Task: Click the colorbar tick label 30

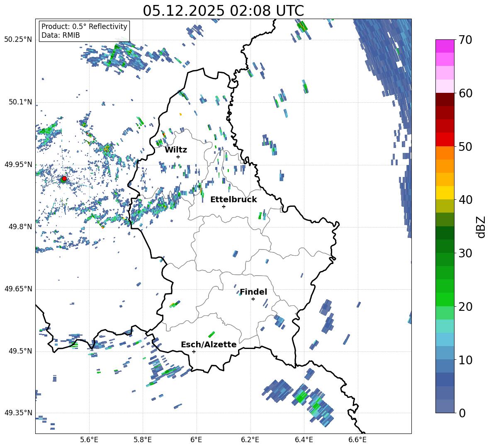Action: pyautogui.click(x=465, y=253)
